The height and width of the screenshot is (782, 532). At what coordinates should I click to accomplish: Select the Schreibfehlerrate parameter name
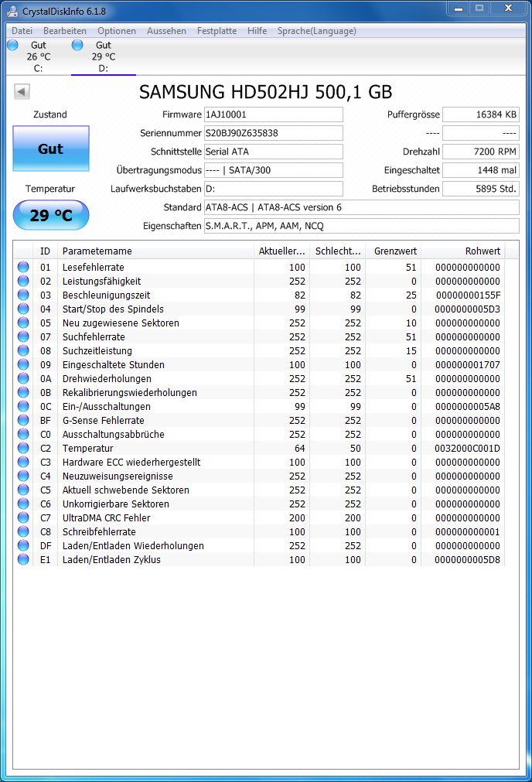(x=99, y=532)
